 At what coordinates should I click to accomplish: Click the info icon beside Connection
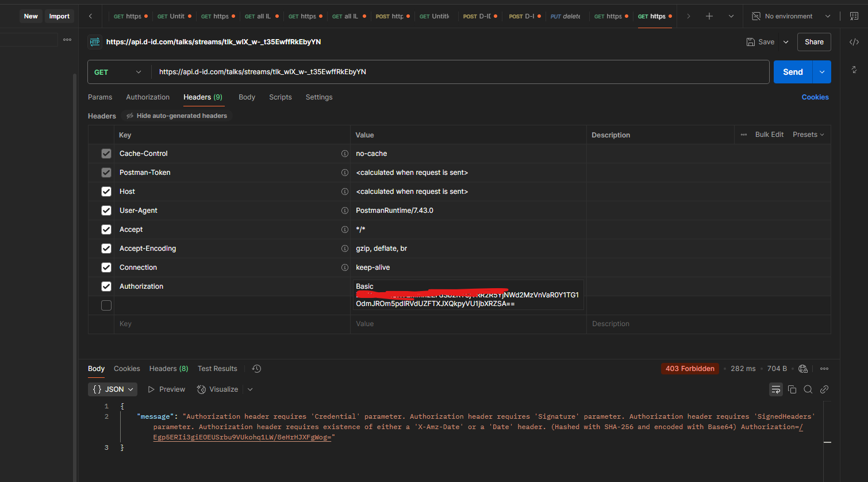(x=345, y=267)
